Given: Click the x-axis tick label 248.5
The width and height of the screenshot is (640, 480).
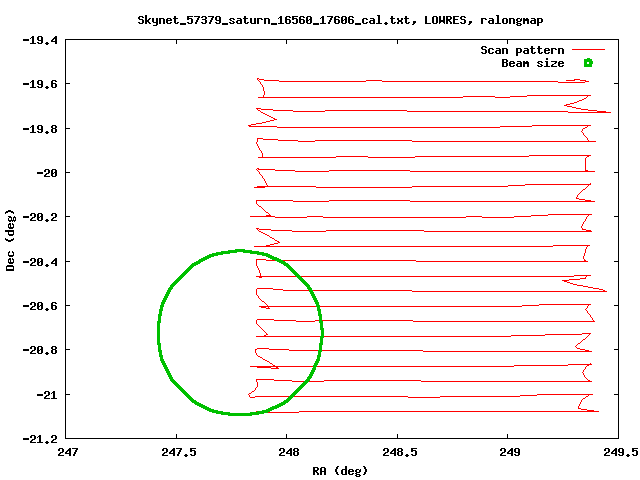Looking at the screenshot, I should tap(400, 452).
